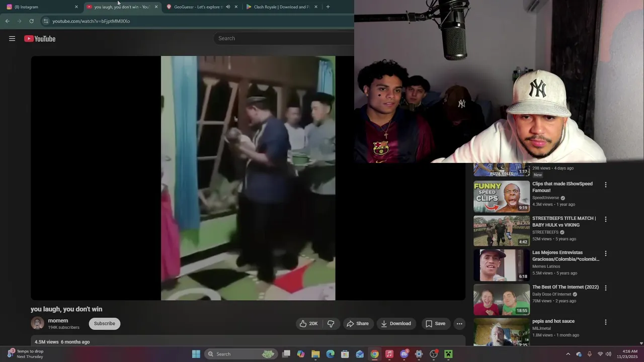Viewport: 644px width, 362px height.
Task: Switch to Google Chrome on the taskbar
Action: 374,354
